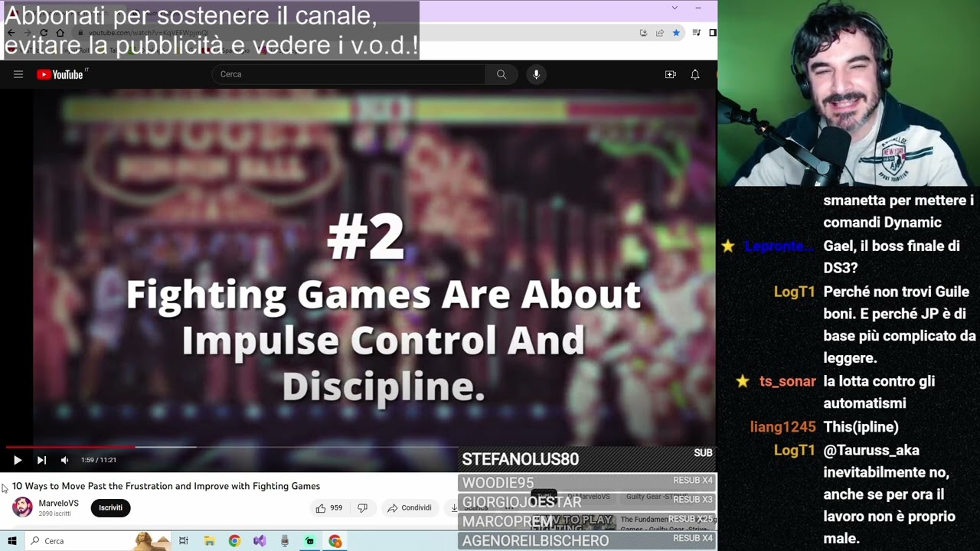Screen dimensions: 980x551
Task: Click the AGENOREILBISCHERO resub entry
Action: tap(586, 541)
